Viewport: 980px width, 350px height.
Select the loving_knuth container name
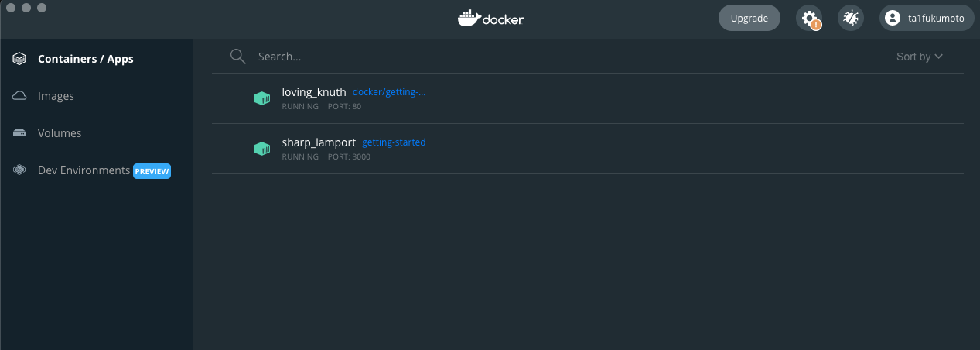click(x=314, y=92)
